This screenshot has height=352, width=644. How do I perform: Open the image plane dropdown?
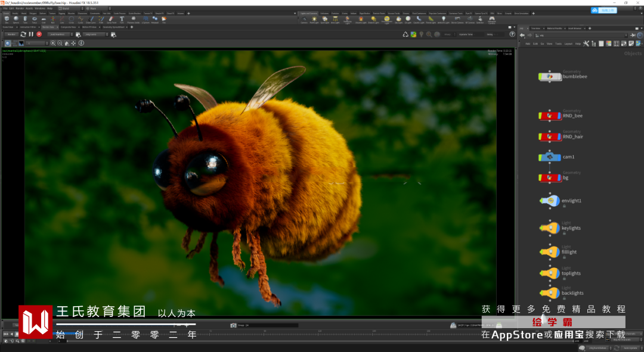pyautogui.click(x=37, y=43)
